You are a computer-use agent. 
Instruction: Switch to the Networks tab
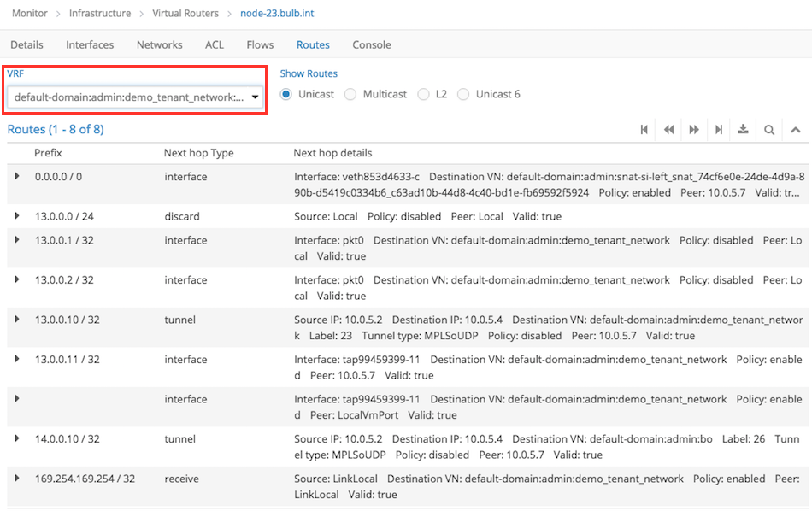tap(160, 44)
